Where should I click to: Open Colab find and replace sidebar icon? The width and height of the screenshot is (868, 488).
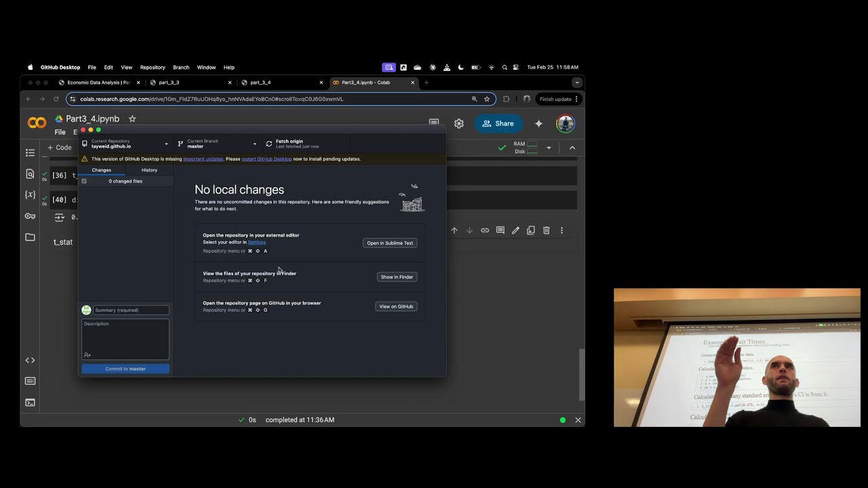click(x=30, y=174)
